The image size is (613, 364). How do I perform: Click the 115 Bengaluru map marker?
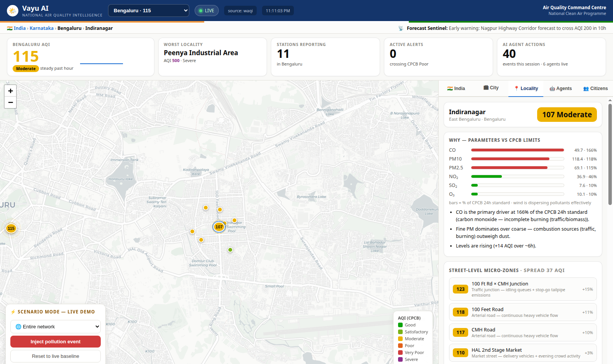click(x=11, y=228)
